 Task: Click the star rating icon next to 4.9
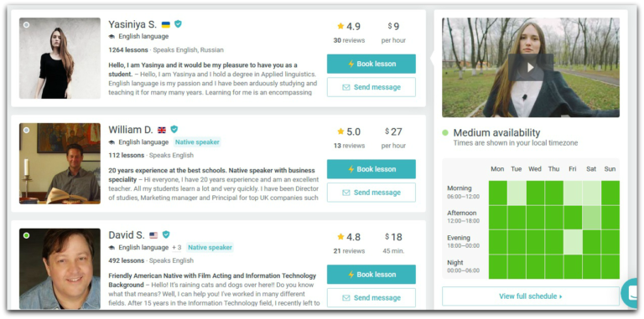[x=340, y=26]
